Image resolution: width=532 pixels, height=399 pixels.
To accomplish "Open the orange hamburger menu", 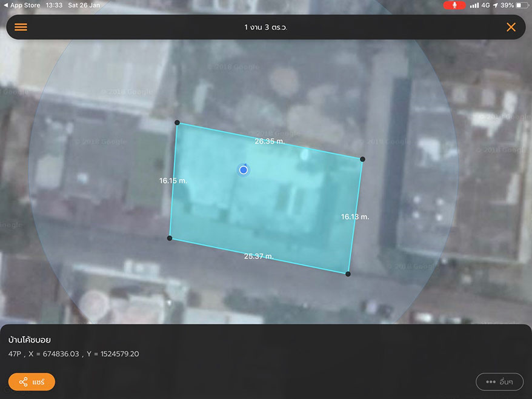I will click(x=21, y=27).
